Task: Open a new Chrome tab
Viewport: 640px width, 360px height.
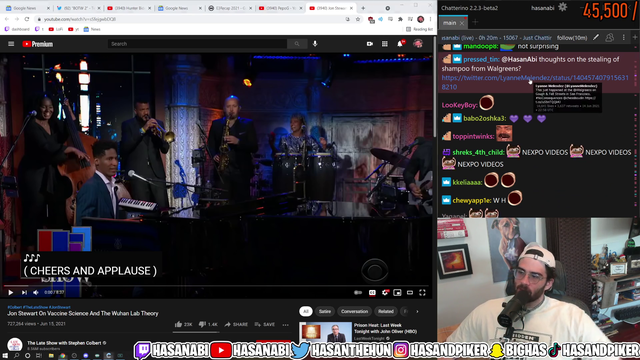Action: [x=363, y=8]
